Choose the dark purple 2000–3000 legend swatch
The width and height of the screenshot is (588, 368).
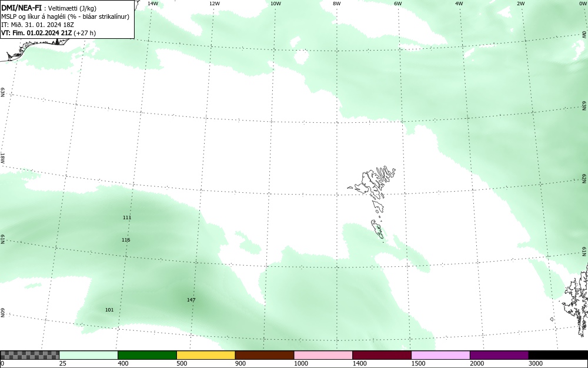click(x=499, y=355)
